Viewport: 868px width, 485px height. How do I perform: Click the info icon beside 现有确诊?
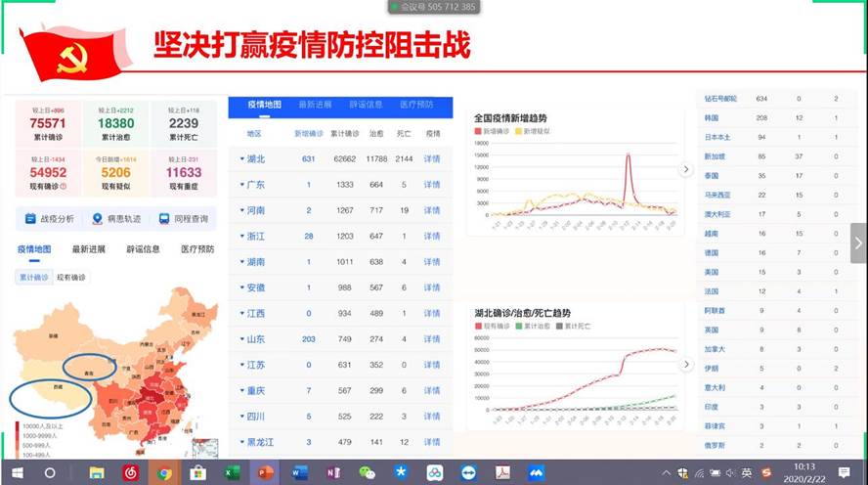point(65,185)
